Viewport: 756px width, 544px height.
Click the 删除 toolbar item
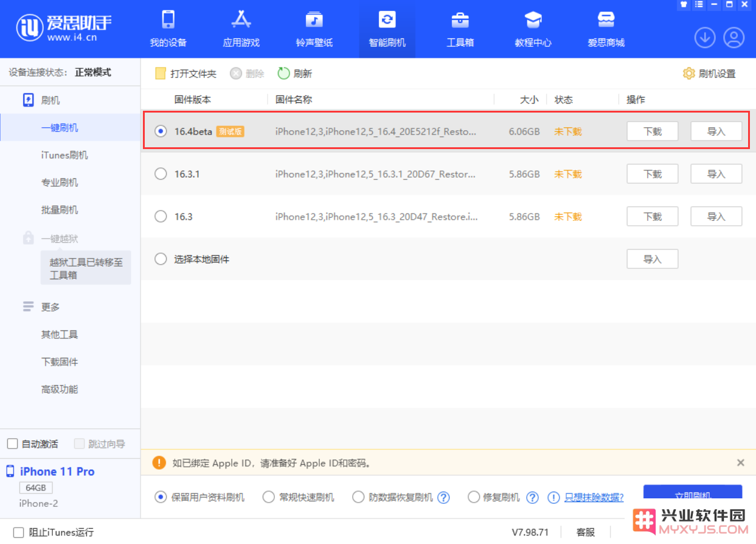pyautogui.click(x=247, y=74)
